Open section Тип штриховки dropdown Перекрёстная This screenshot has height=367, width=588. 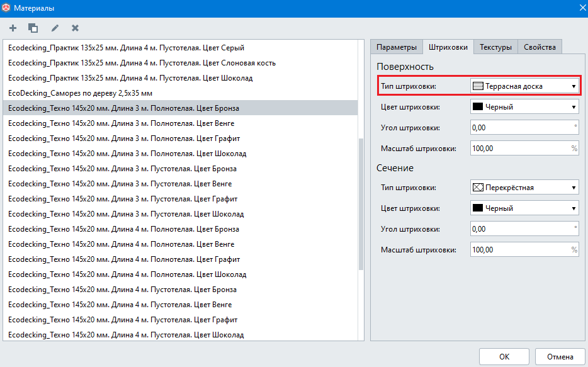point(524,188)
